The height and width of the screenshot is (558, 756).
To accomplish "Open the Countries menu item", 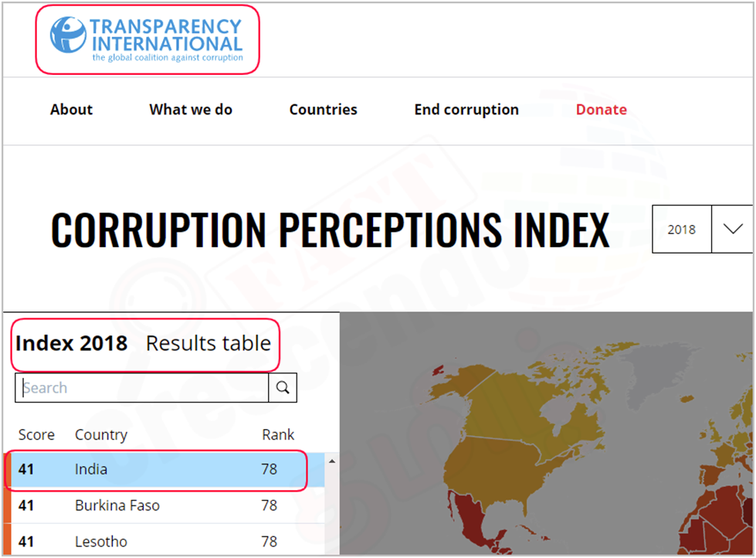I will (x=323, y=110).
